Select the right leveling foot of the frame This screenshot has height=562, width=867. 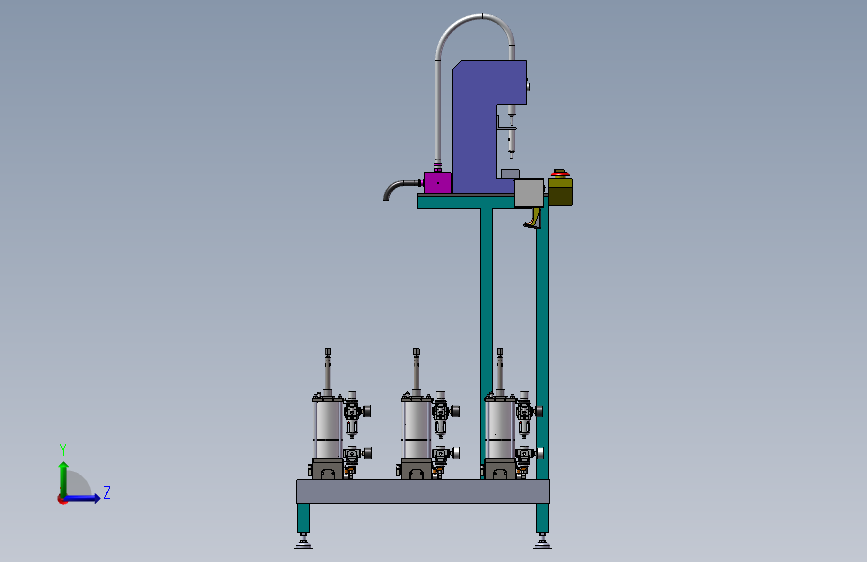542,541
